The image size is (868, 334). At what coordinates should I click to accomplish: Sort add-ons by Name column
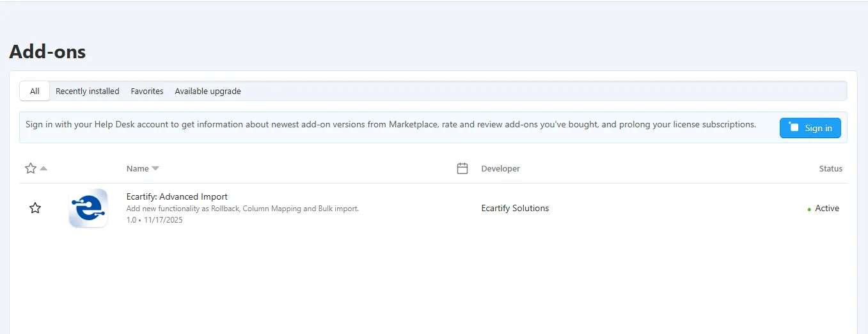point(143,169)
